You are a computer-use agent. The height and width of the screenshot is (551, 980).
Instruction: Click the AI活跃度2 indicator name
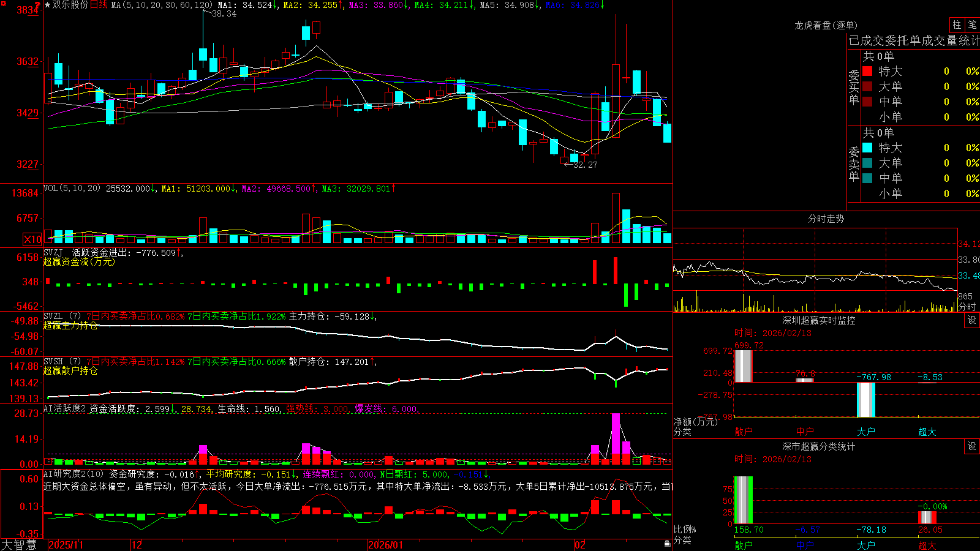(65, 408)
